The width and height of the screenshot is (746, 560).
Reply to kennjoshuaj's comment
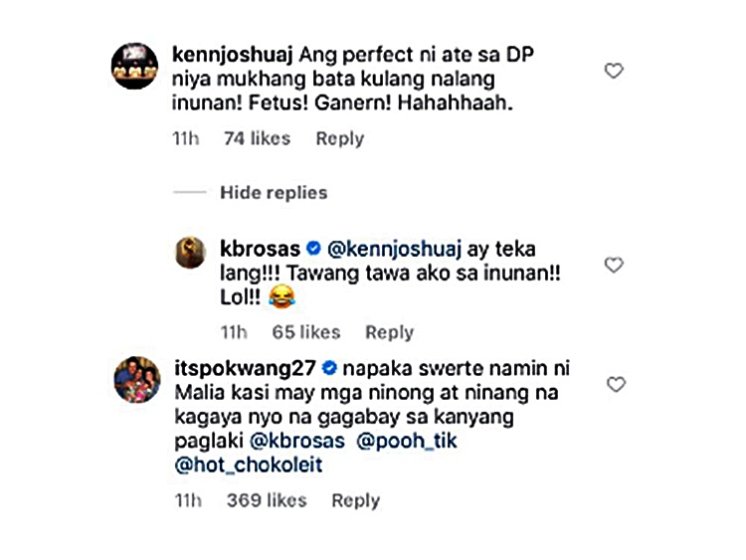click(339, 138)
